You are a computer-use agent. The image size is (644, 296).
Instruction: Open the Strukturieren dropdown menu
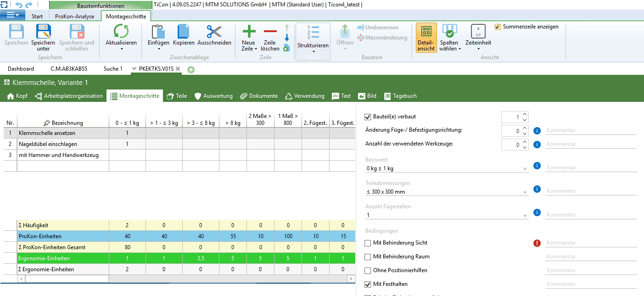coord(313,51)
